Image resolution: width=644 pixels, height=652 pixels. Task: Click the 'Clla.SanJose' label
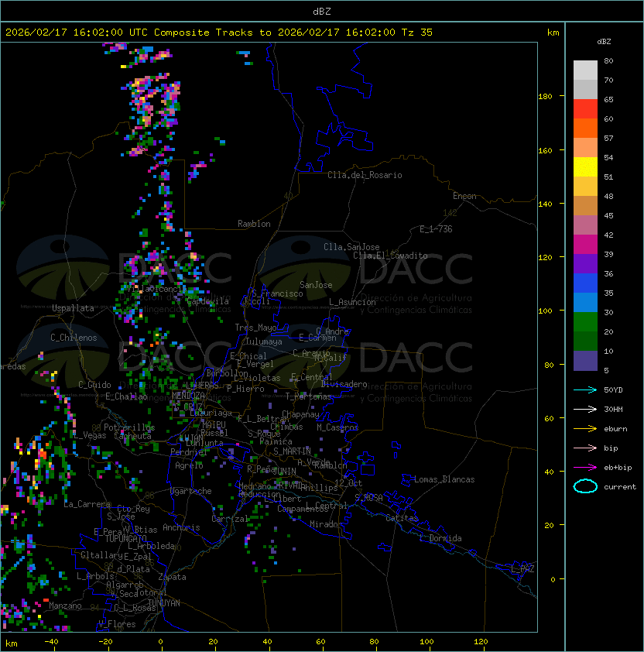click(351, 247)
